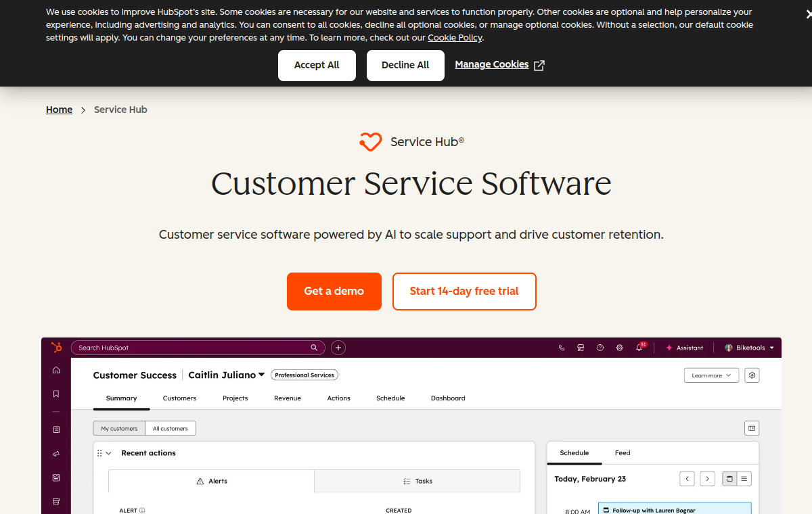Select the My customers toggle
Viewport: 812px width, 514px height.
coord(119,428)
